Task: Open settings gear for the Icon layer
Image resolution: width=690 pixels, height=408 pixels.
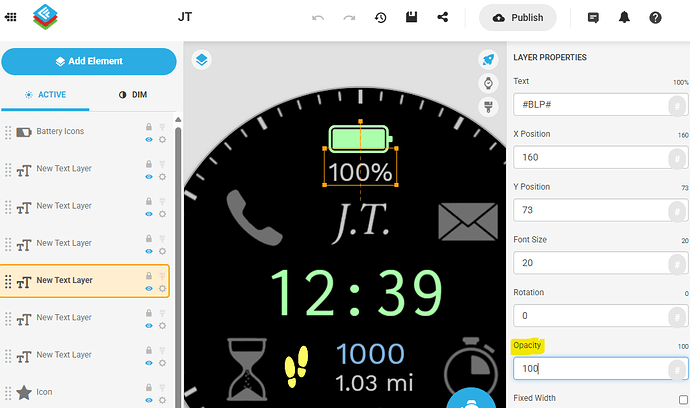Action: tap(162, 400)
